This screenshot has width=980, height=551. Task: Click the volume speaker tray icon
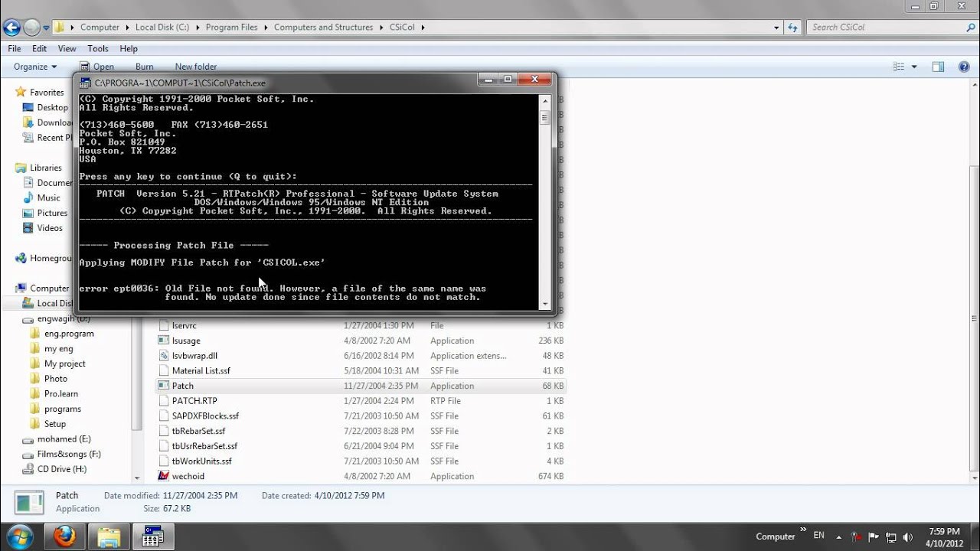point(909,536)
